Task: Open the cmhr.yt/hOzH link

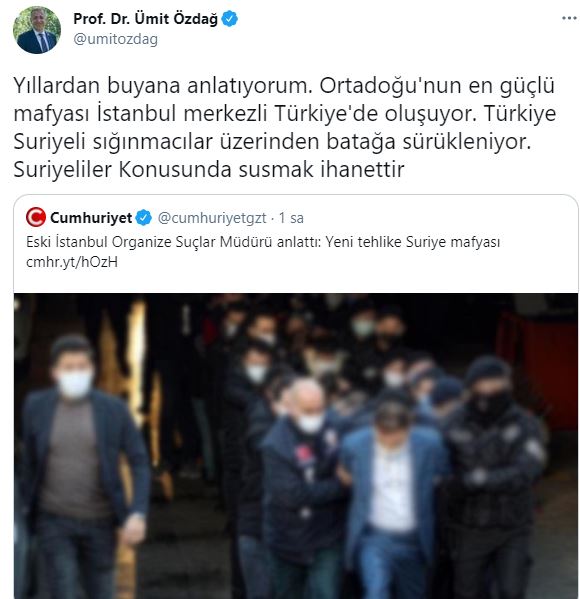Action: 72,262
